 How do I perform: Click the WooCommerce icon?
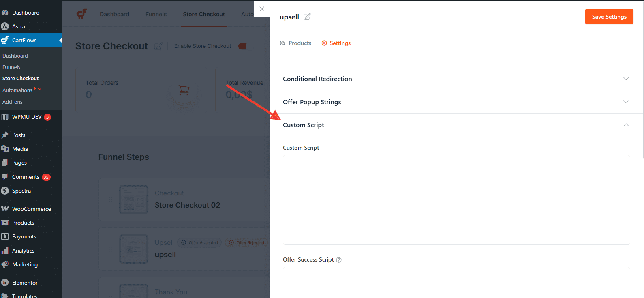(x=5, y=209)
